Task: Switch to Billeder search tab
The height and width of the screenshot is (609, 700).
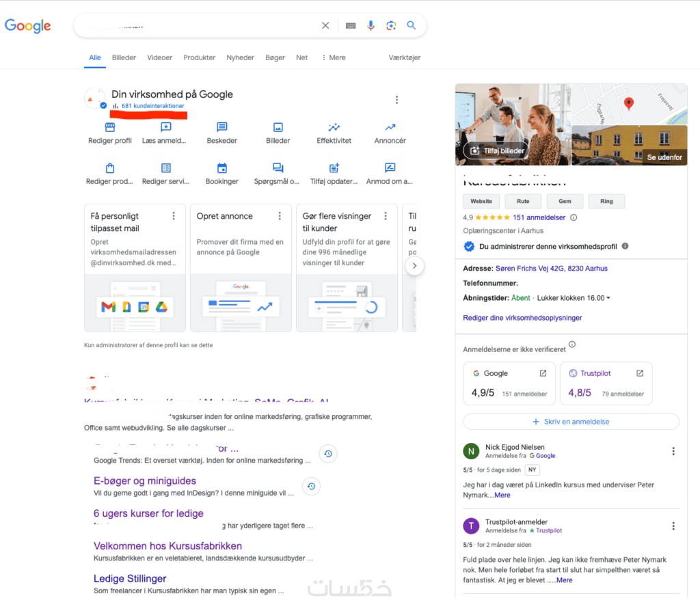Action: pos(124,57)
